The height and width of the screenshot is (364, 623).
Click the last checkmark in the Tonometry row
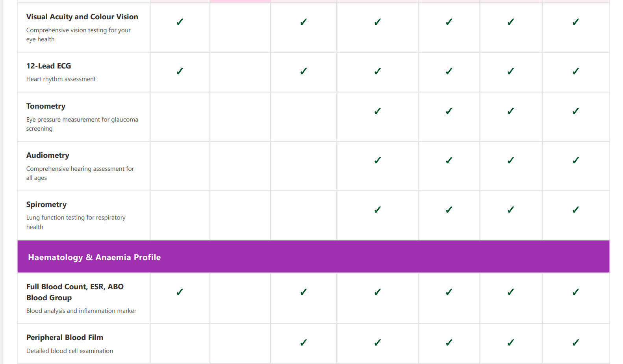(x=576, y=111)
